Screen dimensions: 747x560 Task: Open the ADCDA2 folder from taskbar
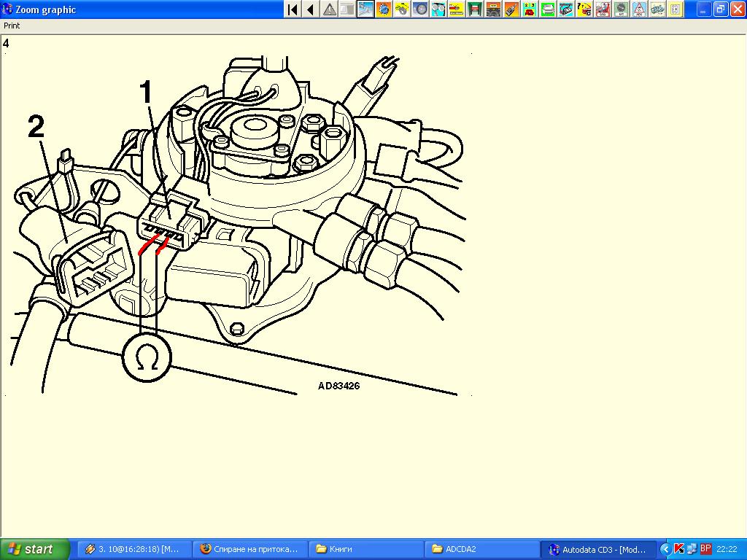(x=481, y=549)
